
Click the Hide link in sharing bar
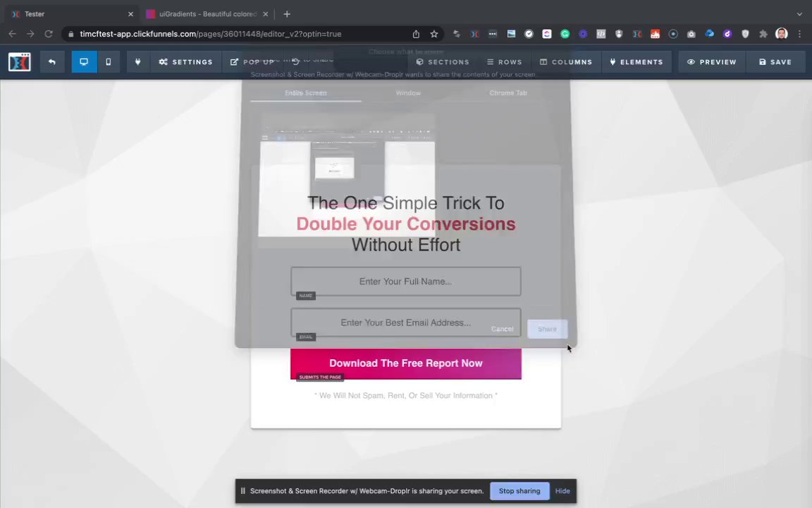(562, 491)
